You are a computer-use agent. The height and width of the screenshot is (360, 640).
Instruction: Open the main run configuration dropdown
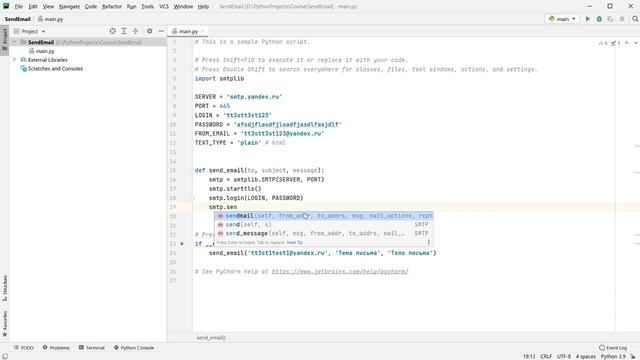(x=562, y=19)
